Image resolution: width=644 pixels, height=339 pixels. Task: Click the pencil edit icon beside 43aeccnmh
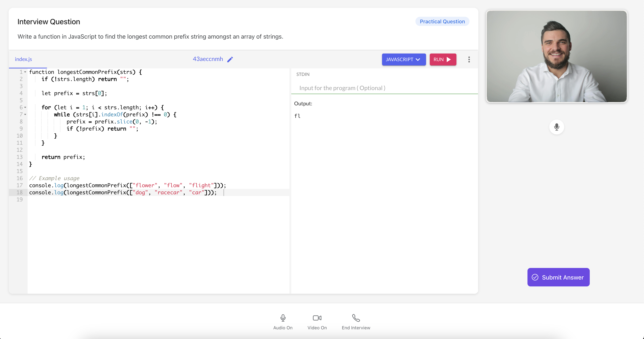point(230,59)
